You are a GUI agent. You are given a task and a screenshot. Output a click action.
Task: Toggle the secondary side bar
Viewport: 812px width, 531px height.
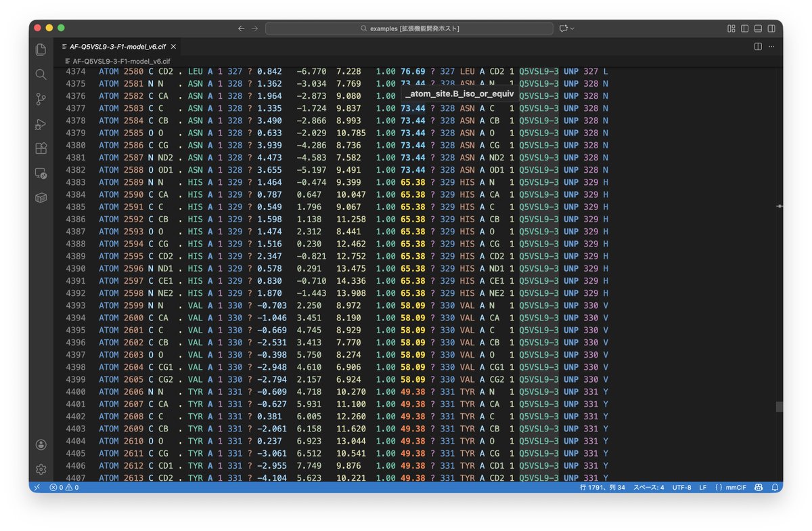coord(771,28)
